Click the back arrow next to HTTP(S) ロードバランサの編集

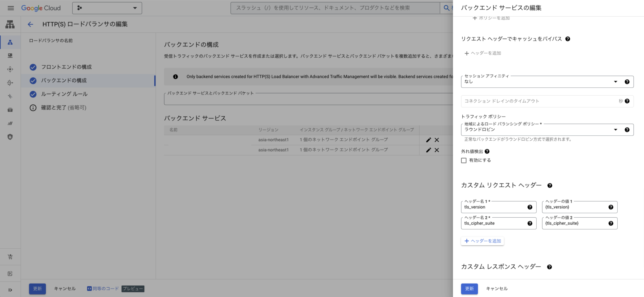[x=30, y=24]
